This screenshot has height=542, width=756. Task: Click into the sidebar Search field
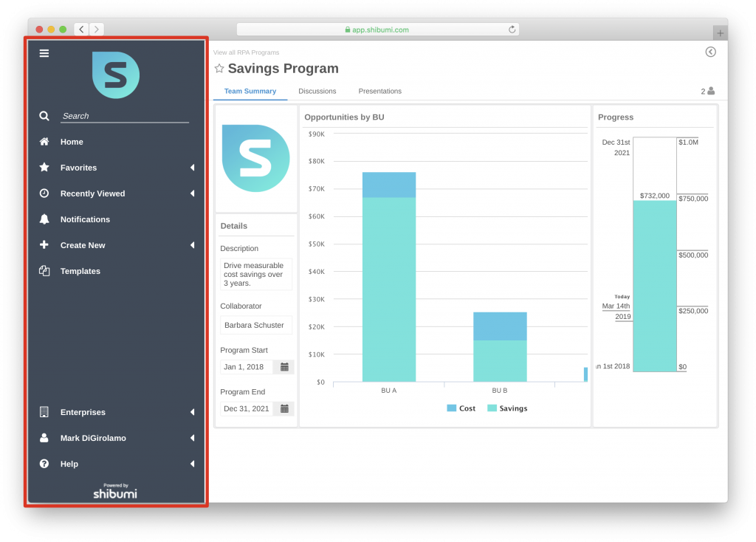tap(124, 116)
